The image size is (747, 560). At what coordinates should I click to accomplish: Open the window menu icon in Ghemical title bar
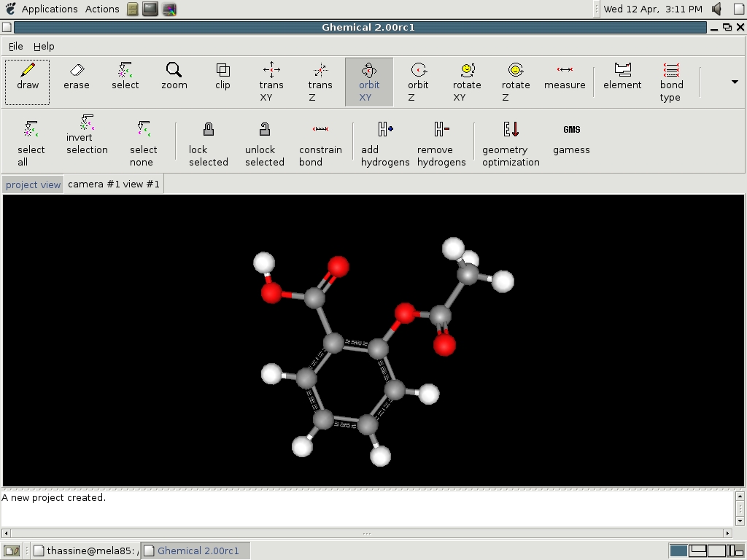(x=7, y=27)
